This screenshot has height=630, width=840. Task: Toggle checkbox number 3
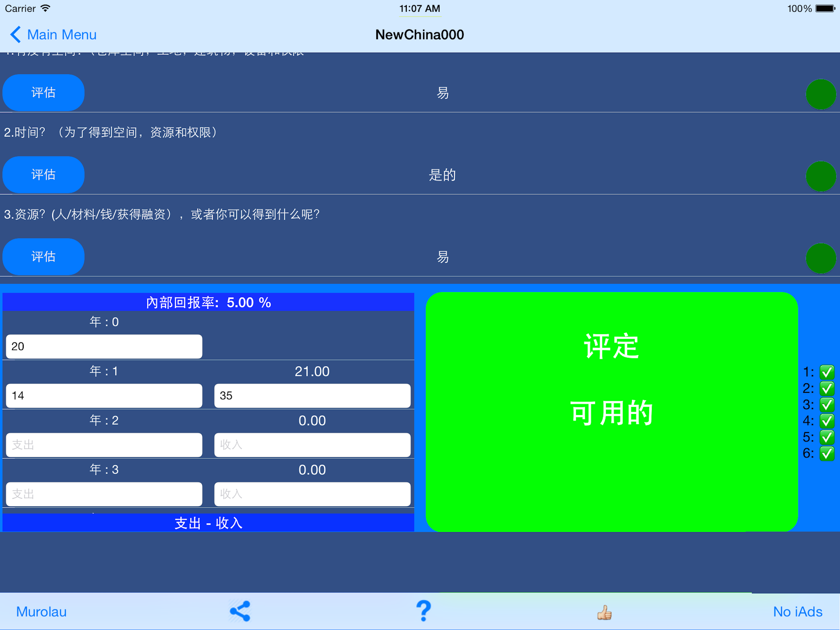[827, 405]
